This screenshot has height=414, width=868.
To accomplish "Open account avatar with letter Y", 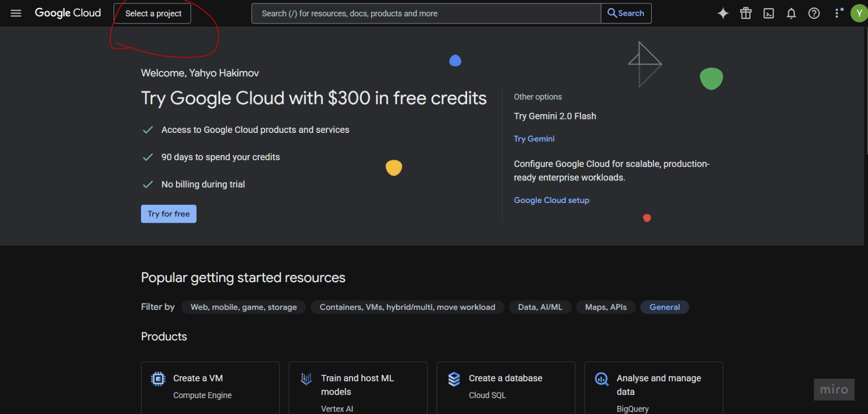I will 859,13.
